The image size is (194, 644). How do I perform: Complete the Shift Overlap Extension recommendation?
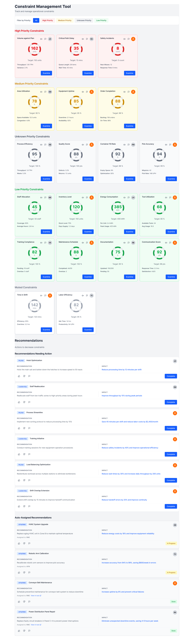tap(171, 506)
